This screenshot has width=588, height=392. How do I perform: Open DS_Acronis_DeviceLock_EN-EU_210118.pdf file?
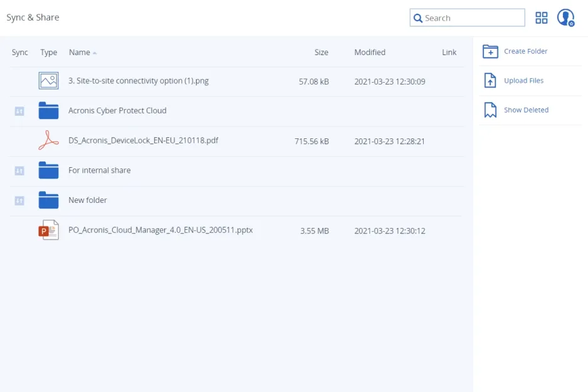pos(143,141)
